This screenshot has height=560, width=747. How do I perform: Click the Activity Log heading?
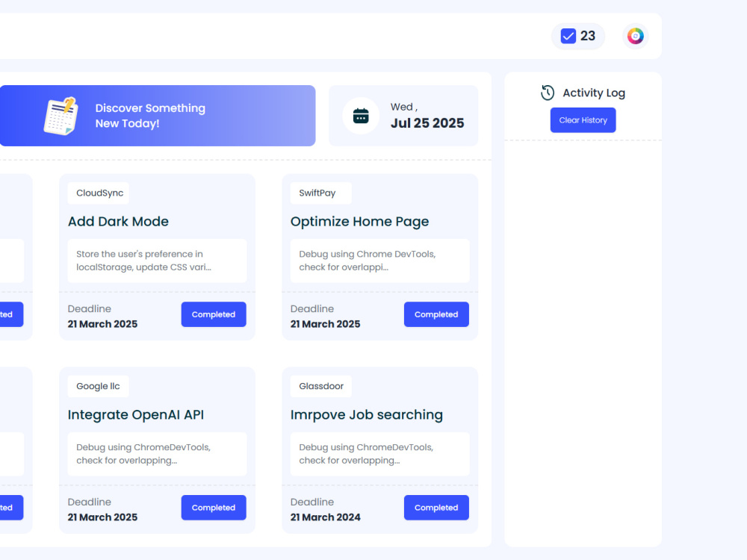(x=594, y=93)
